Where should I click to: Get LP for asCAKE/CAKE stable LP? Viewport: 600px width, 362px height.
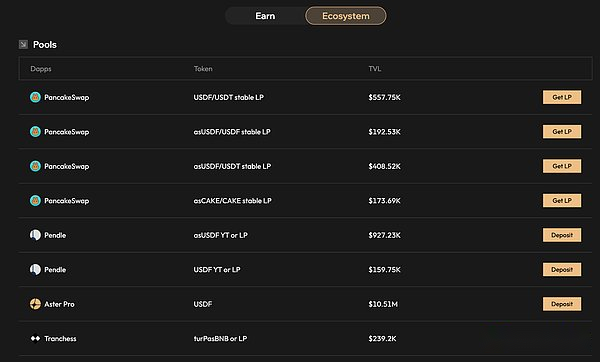tap(562, 201)
